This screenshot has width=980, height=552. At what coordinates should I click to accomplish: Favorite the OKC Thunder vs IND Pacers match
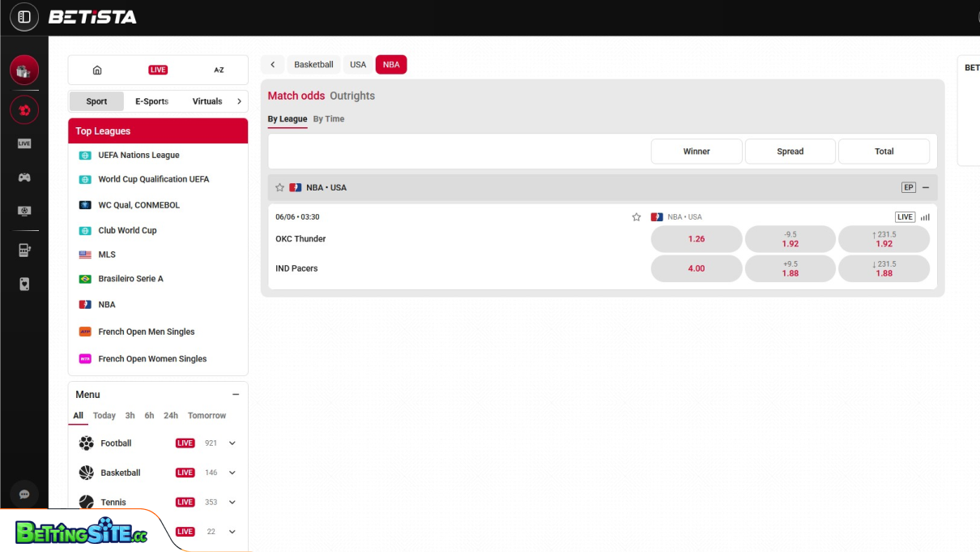point(637,216)
